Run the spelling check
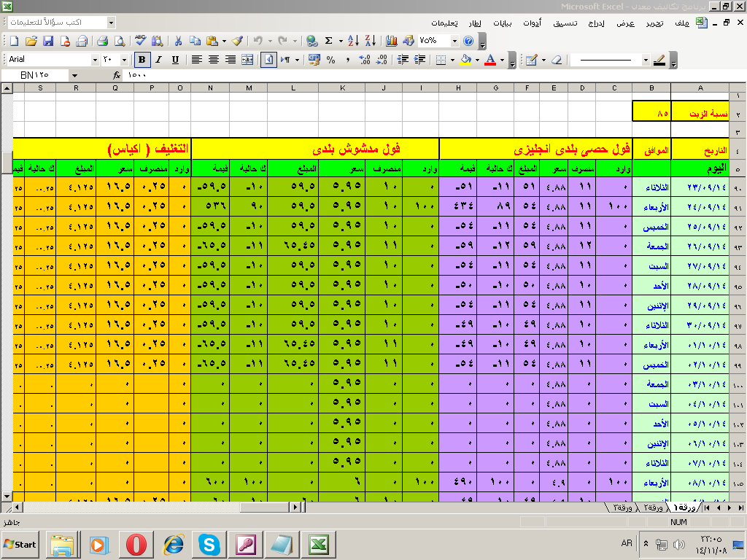This screenshot has height=560, width=747. point(140,41)
